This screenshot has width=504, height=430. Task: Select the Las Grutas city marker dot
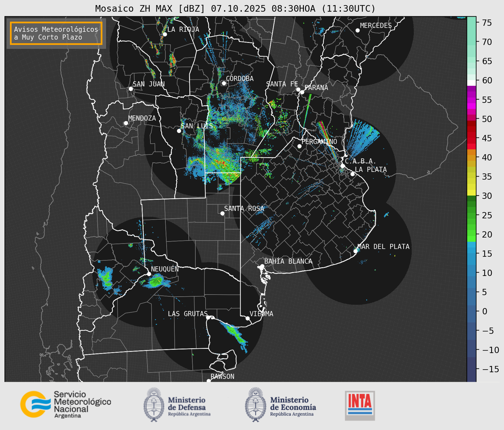(x=208, y=318)
